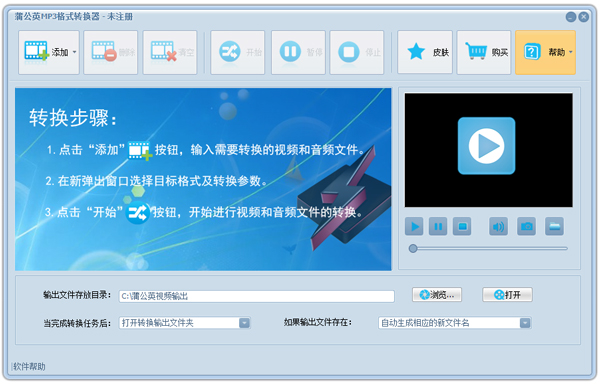Click the 打开 (Open) folder button

click(507, 295)
